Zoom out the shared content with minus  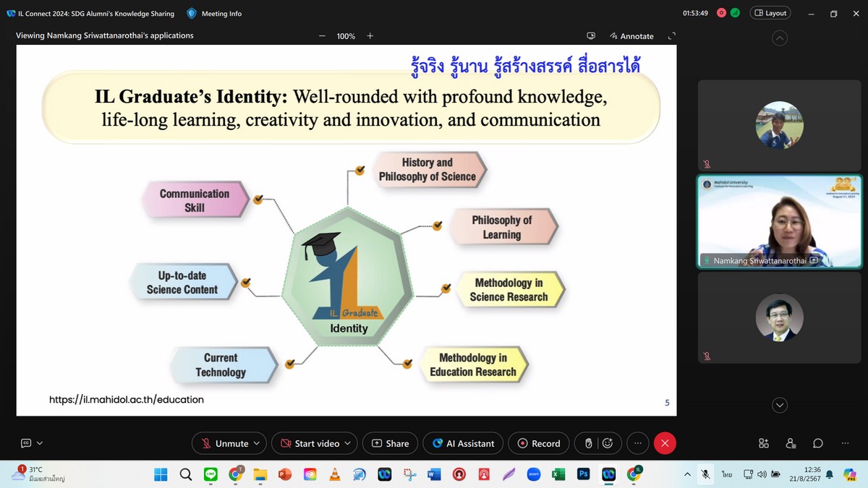click(x=322, y=36)
